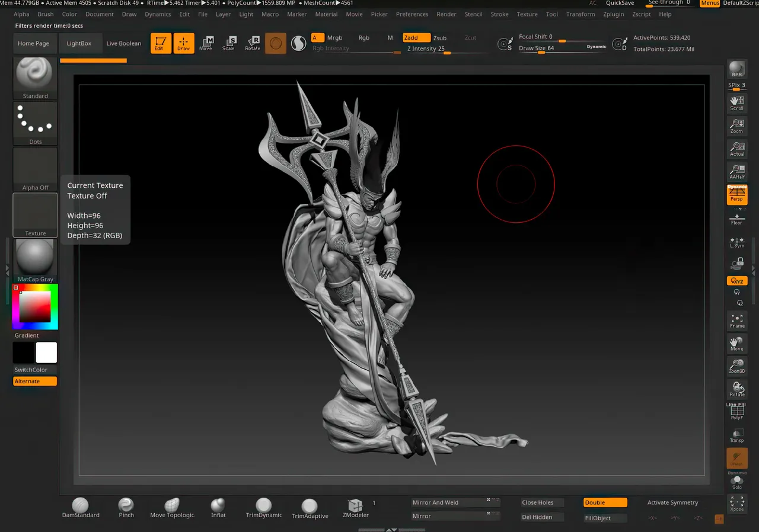Select the black secondary color swatch
Viewport: 759px width, 532px height.
pyautogui.click(x=24, y=352)
